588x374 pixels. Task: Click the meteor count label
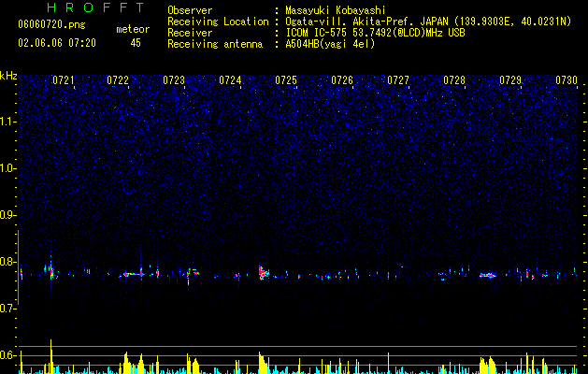pyautogui.click(x=133, y=29)
